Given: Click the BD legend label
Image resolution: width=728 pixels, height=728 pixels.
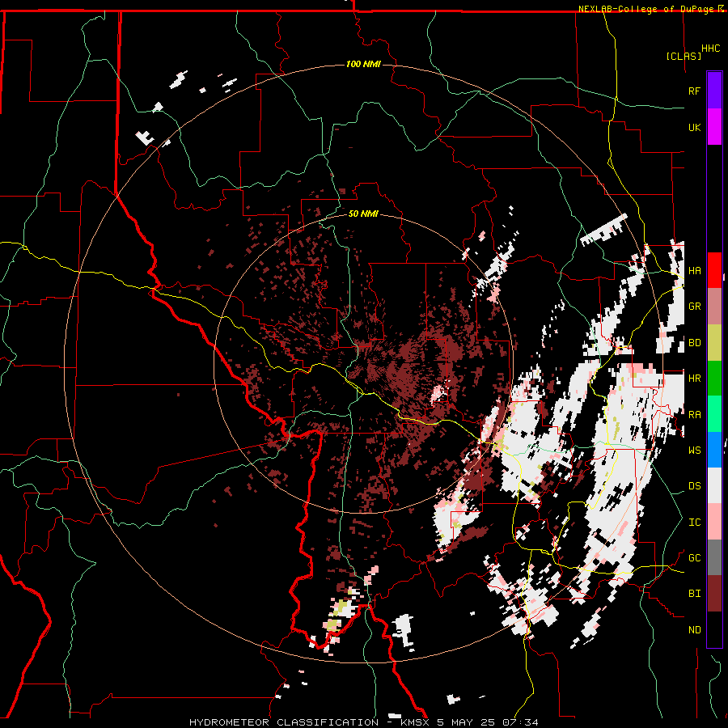Looking at the screenshot, I should click(694, 343).
